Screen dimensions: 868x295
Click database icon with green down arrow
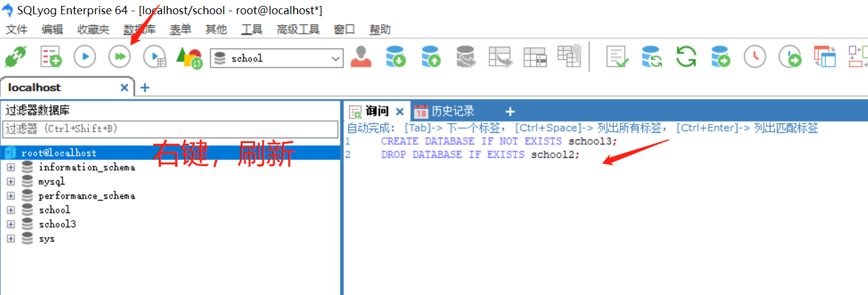click(x=396, y=57)
